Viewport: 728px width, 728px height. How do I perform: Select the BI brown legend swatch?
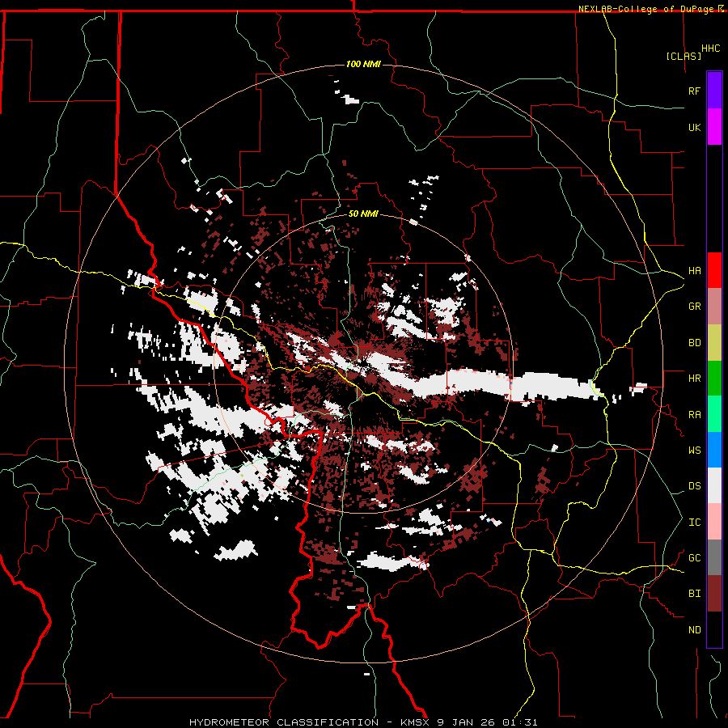[x=714, y=594]
